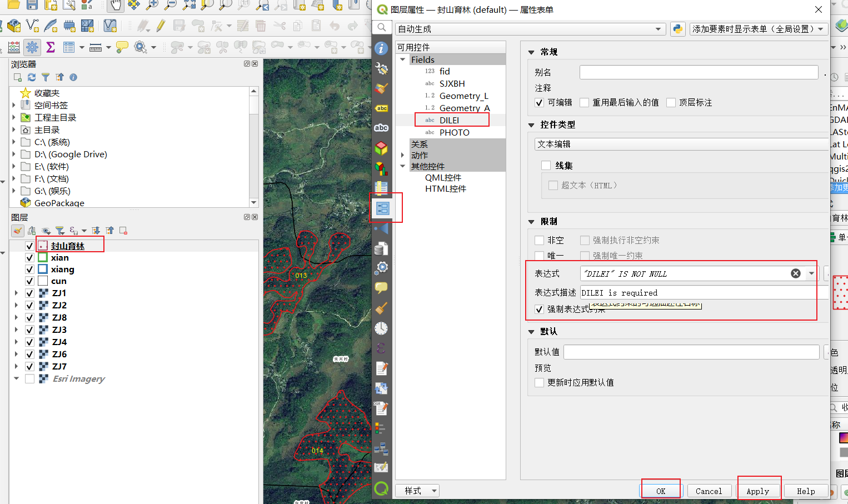This screenshot has width=848, height=504.
Task: Enable the Show Map Tips tool
Action: pyautogui.click(x=121, y=47)
